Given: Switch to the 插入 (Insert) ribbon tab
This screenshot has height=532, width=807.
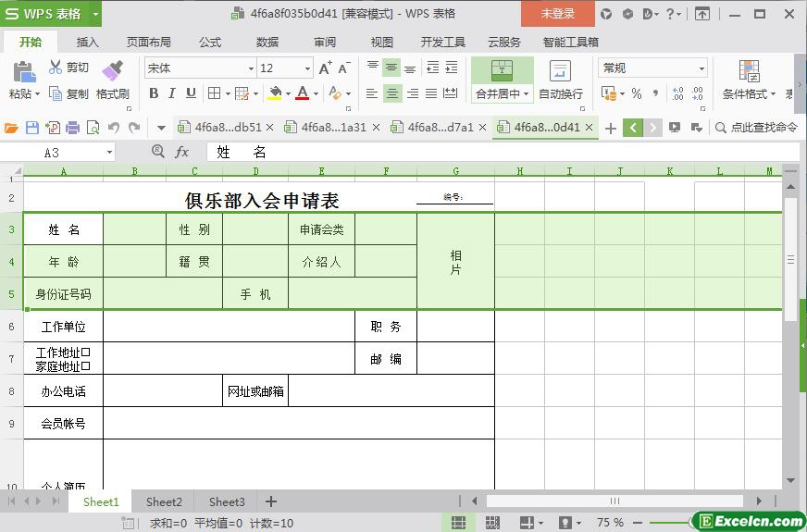Looking at the screenshot, I should [87, 42].
